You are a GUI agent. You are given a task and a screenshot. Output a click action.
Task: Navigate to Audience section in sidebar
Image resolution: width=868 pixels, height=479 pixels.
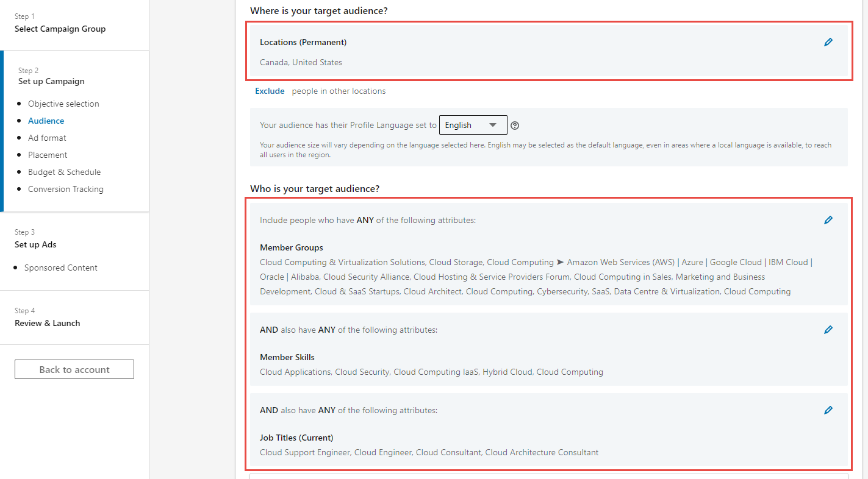[46, 121]
